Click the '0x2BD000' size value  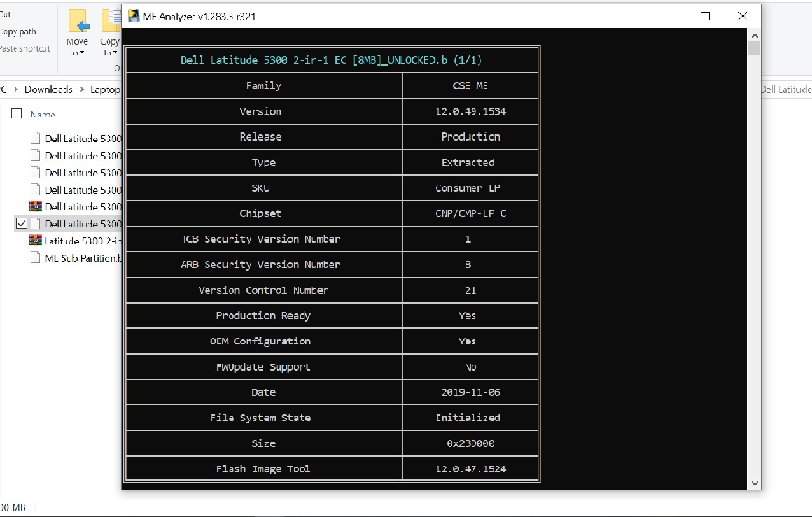pos(470,443)
